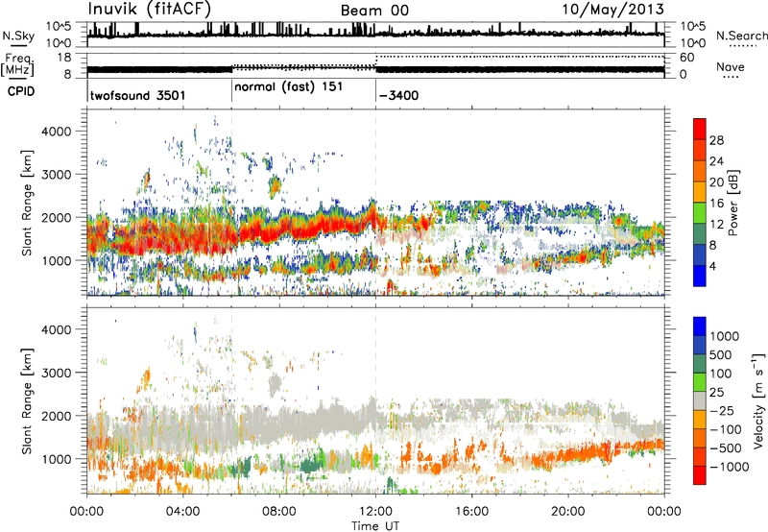This screenshot has height=532, width=768.
Task: Click the velocity panel 'Slant Range [km]' label
Action: [x=27, y=400]
